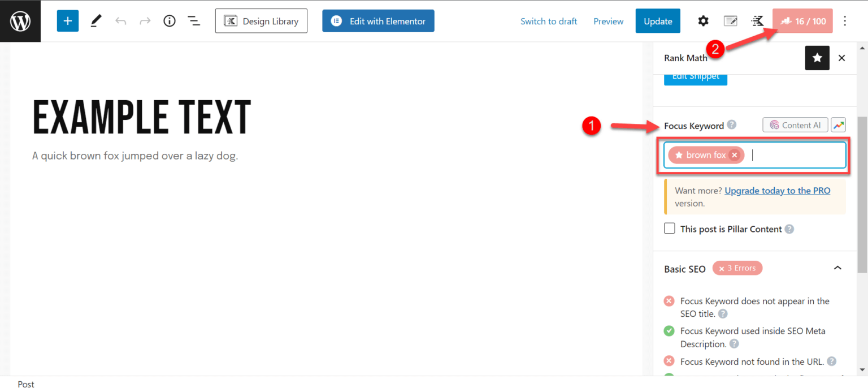Check This post is Pillar Content
This screenshot has width=868, height=392.
670,229
